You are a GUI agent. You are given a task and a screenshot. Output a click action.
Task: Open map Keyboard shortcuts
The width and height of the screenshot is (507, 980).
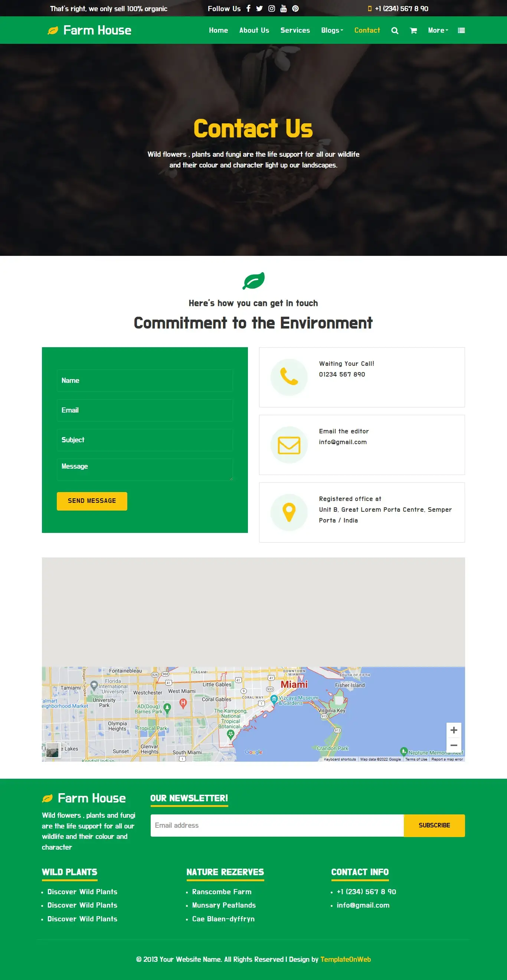340,759
